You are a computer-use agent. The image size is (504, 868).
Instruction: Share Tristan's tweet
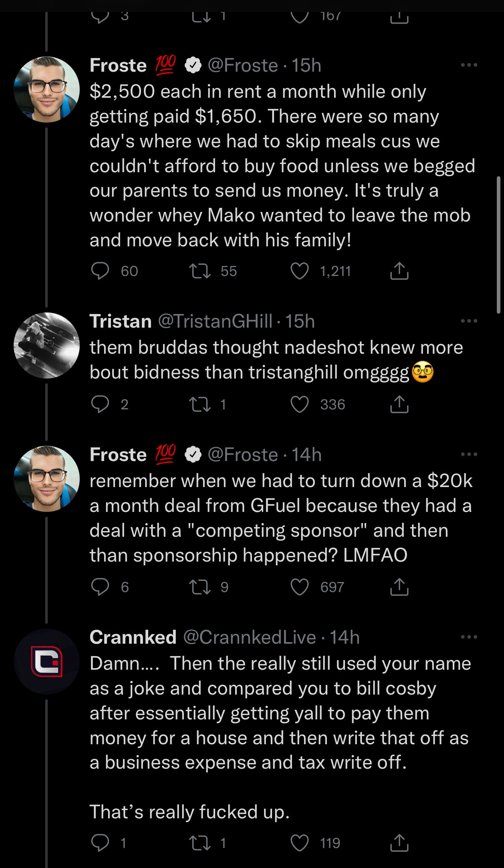pos(399,405)
